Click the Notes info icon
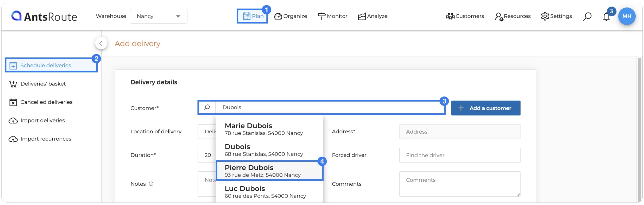 151,184
